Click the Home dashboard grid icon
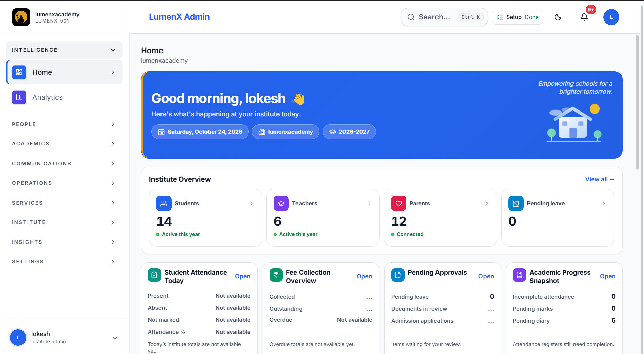 pos(19,72)
